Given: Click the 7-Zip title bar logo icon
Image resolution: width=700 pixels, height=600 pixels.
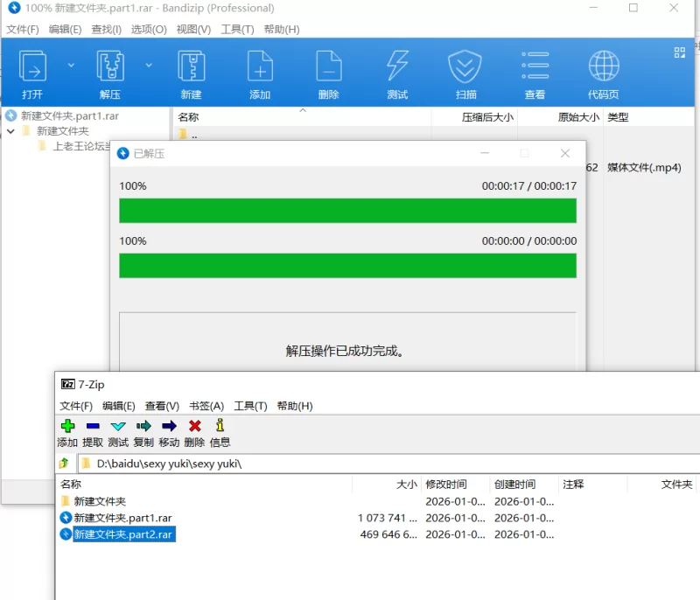Looking at the screenshot, I should point(68,384).
